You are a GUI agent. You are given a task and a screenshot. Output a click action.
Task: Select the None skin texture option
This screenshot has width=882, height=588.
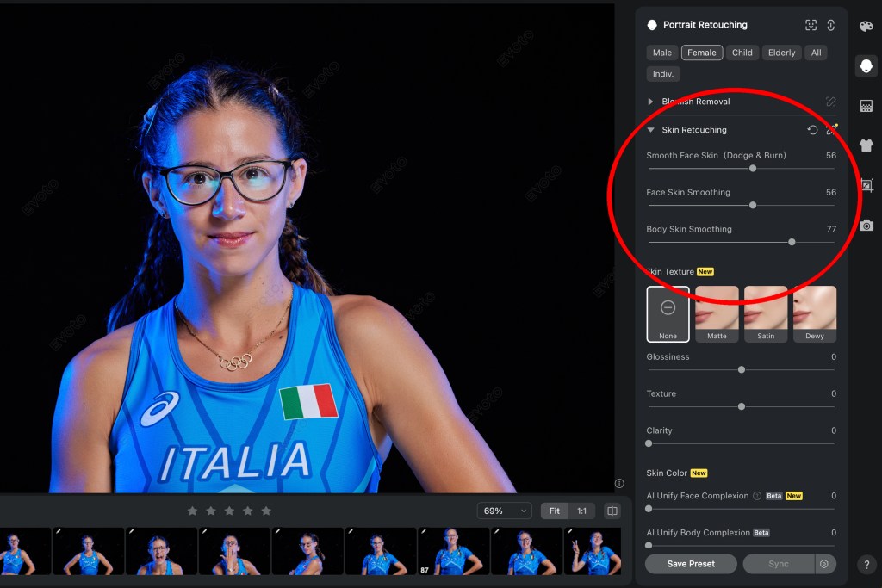coord(668,314)
